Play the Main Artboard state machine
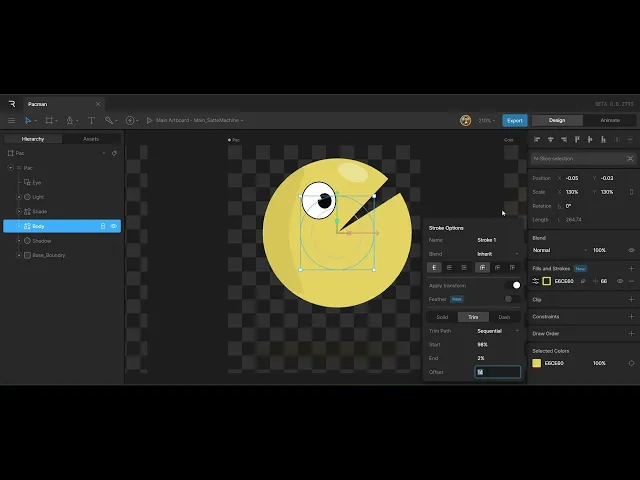The image size is (640, 480). 149,120
